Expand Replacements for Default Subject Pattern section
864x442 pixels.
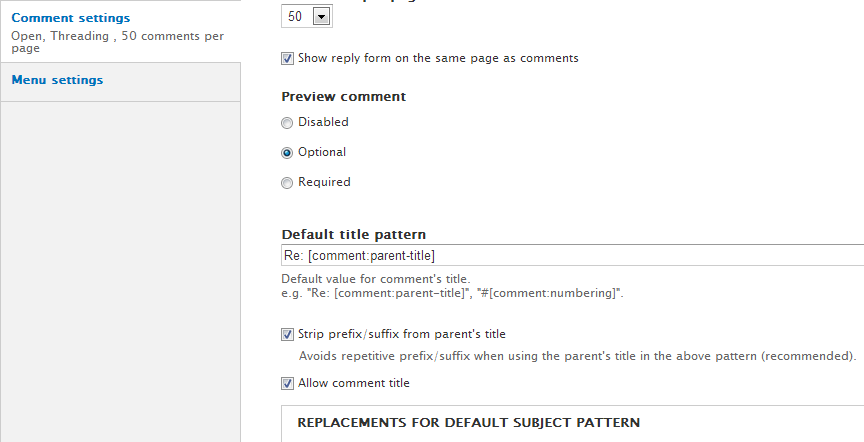coord(468,422)
